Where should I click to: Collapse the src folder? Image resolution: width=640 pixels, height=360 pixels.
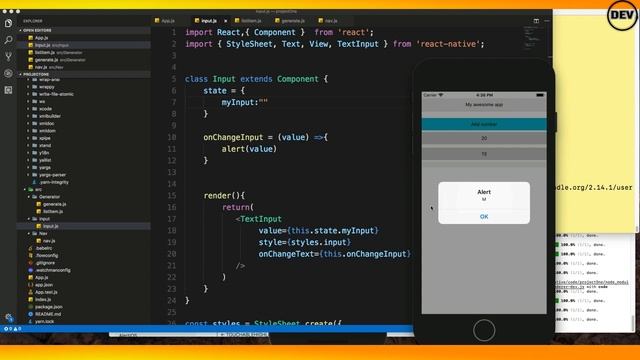tap(25, 189)
